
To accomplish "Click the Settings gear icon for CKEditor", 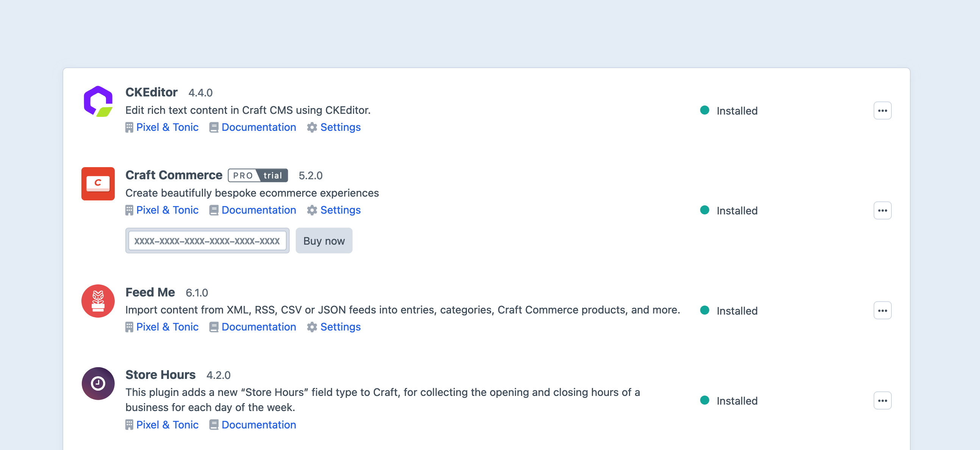I will click(x=312, y=127).
